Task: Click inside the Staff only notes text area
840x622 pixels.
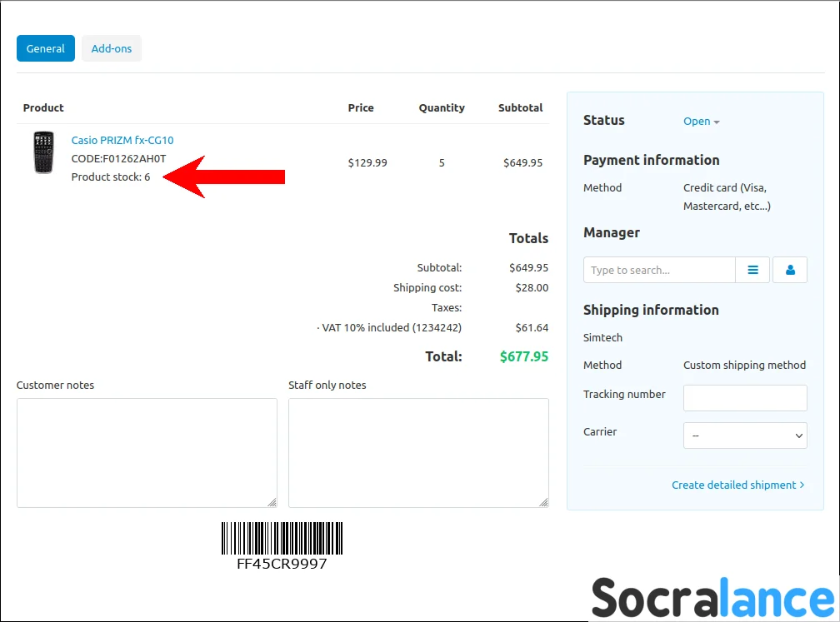Action: (x=418, y=452)
